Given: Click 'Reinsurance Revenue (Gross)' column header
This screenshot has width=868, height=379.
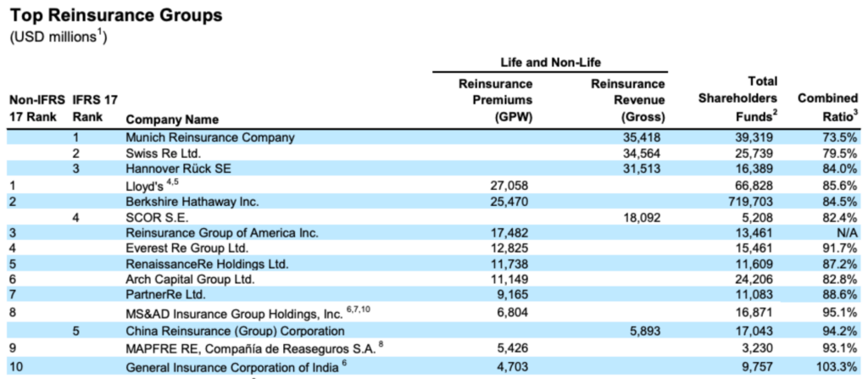Looking at the screenshot, I should (628, 100).
